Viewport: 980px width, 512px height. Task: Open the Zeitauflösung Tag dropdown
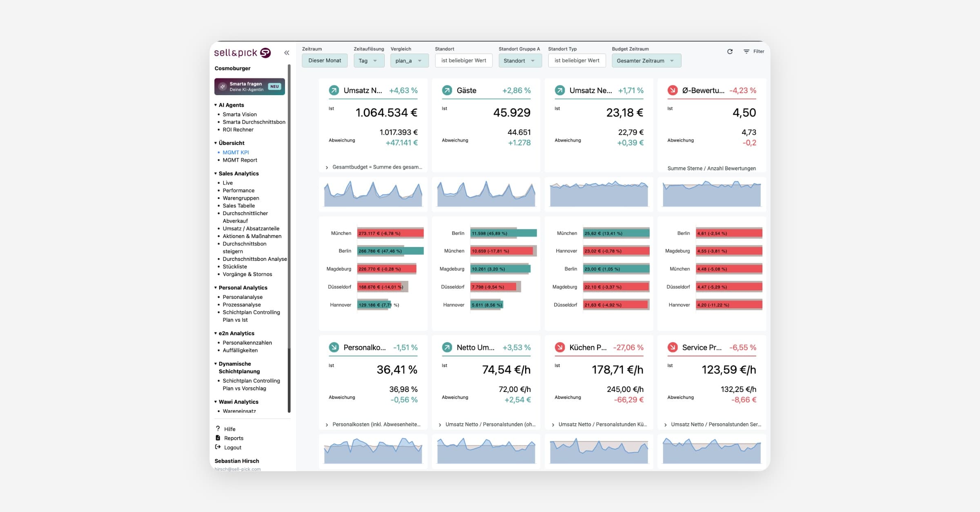pos(369,60)
